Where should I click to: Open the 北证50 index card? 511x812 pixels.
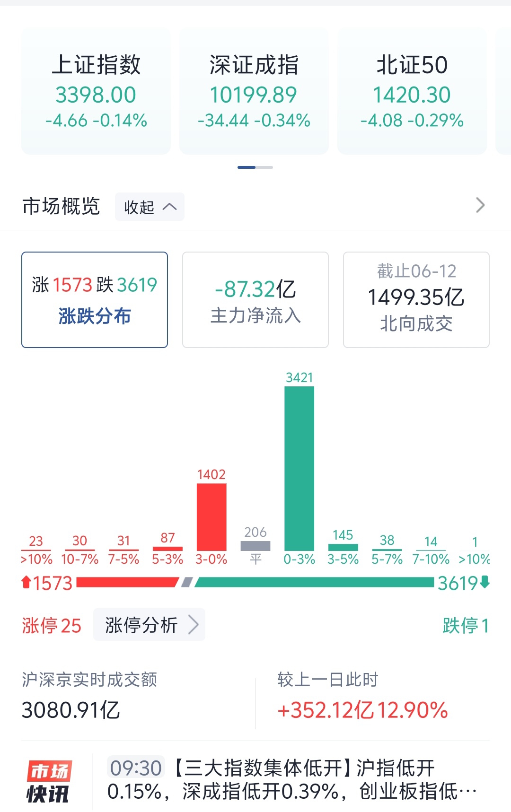[412, 91]
